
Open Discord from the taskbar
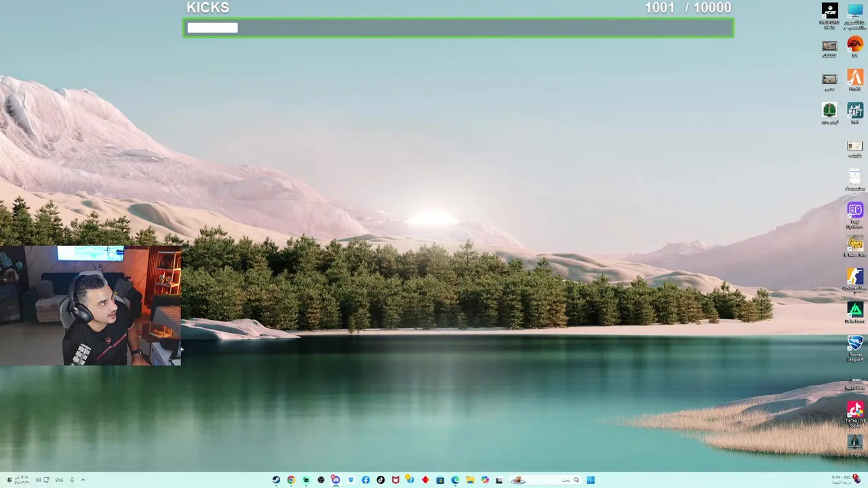[x=336, y=480]
